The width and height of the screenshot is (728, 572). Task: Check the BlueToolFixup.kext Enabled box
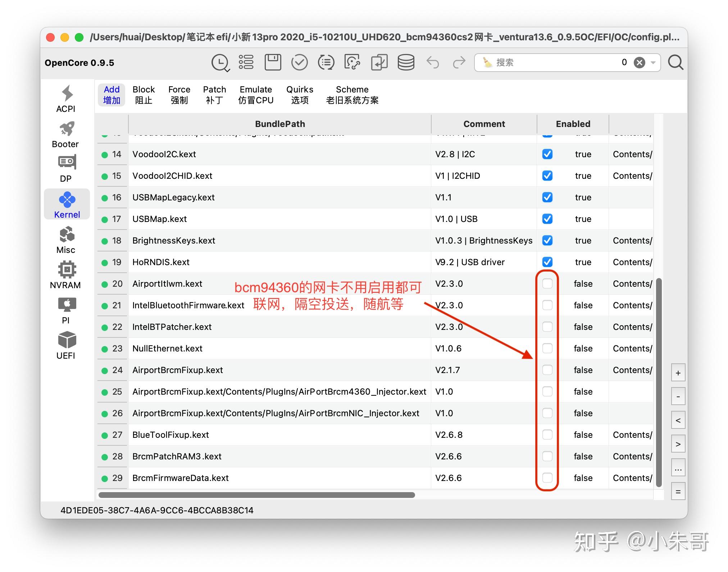547,435
